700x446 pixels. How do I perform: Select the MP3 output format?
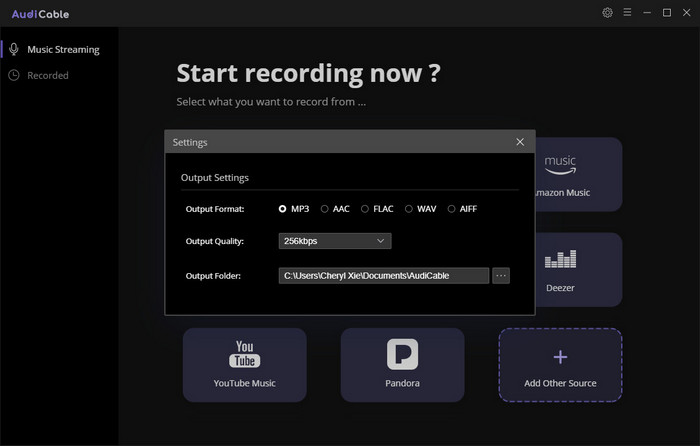click(x=283, y=209)
